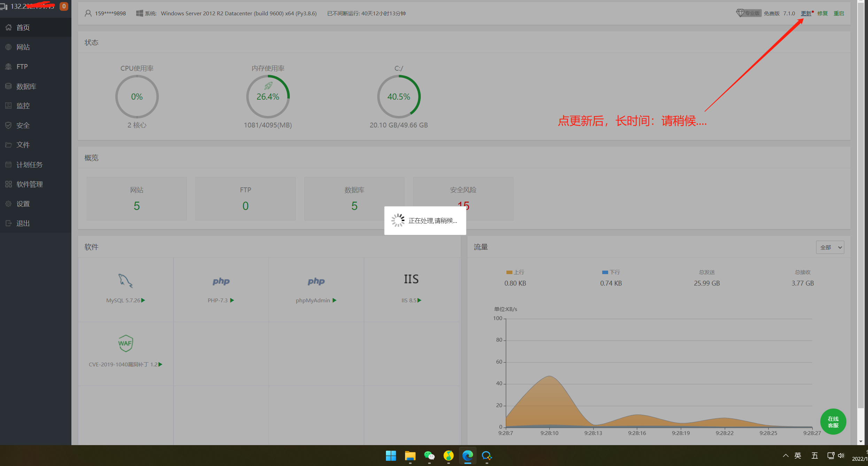
Task: Open the FTP overview card showing 0
Action: tap(246, 199)
